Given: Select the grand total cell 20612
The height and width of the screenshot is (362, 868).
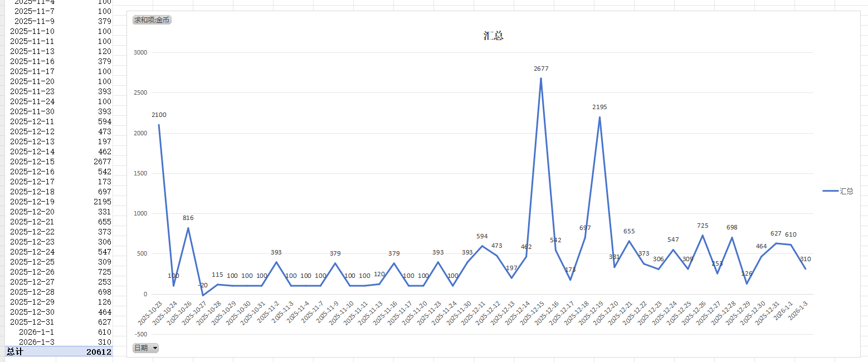Looking at the screenshot, I should [99, 352].
